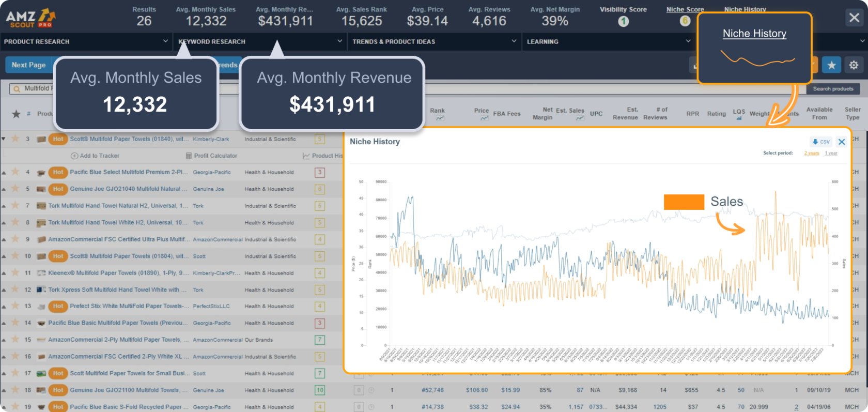The image size is (868, 412).
Task: Star product 15 AmazonCommercial 2-Ply
Action: coord(15,339)
